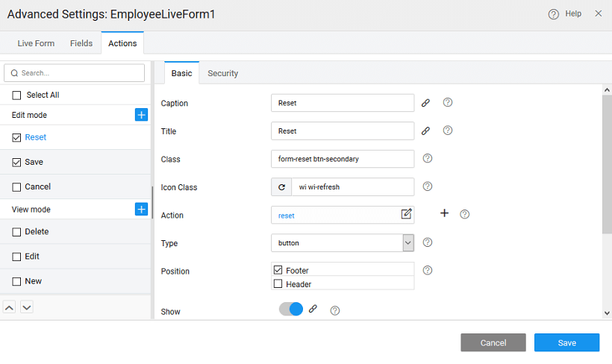Image resolution: width=612 pixels, height=364 pixels.
Task: Open the Type dropdown list
Action: point(408,242)
